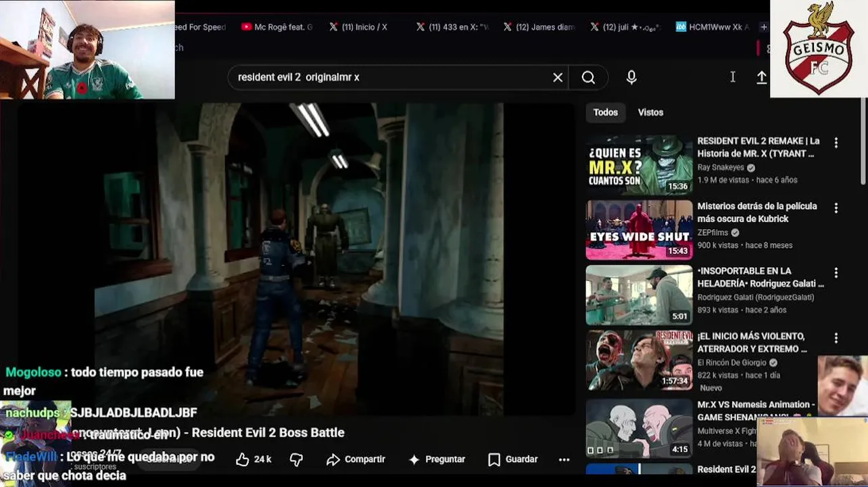The width and height of the screenshot is (868, 487).
Task: Click chat message from Mogoloso
Action: click(104, 381)
